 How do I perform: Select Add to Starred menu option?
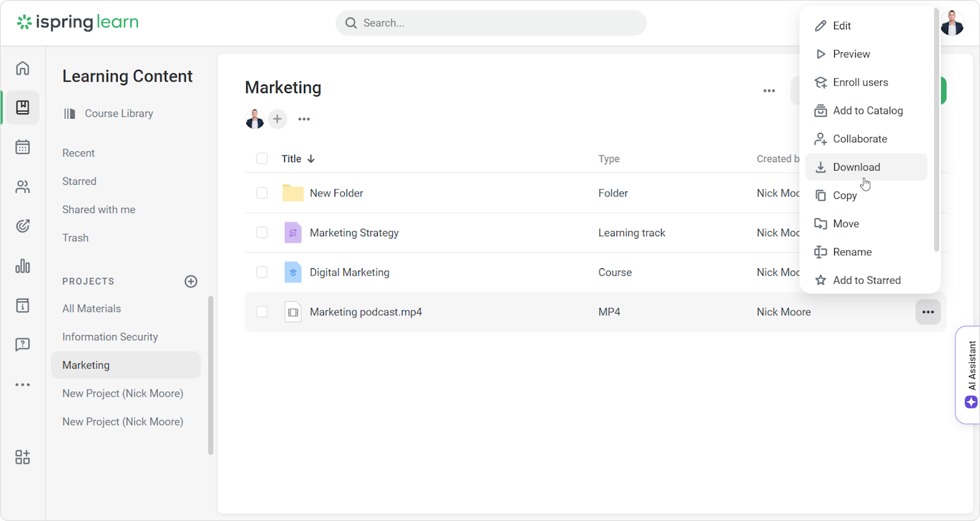coord(866,280)
